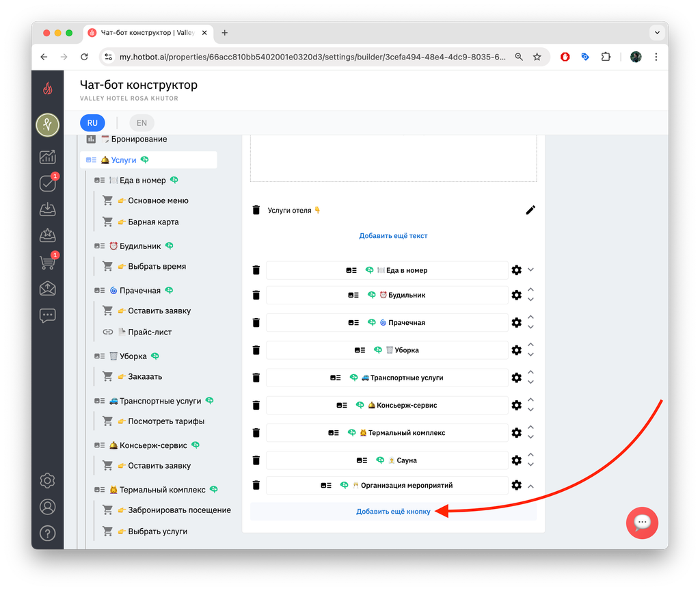The height and width of the screenshot is (591, 700).
Task: Open the browser three-dot menu
Action: coord(656,57)
